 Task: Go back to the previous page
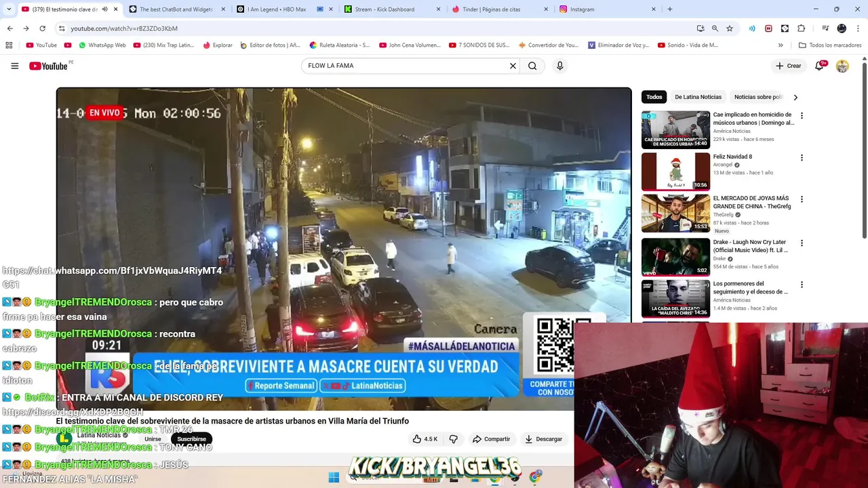coord(9,28)
